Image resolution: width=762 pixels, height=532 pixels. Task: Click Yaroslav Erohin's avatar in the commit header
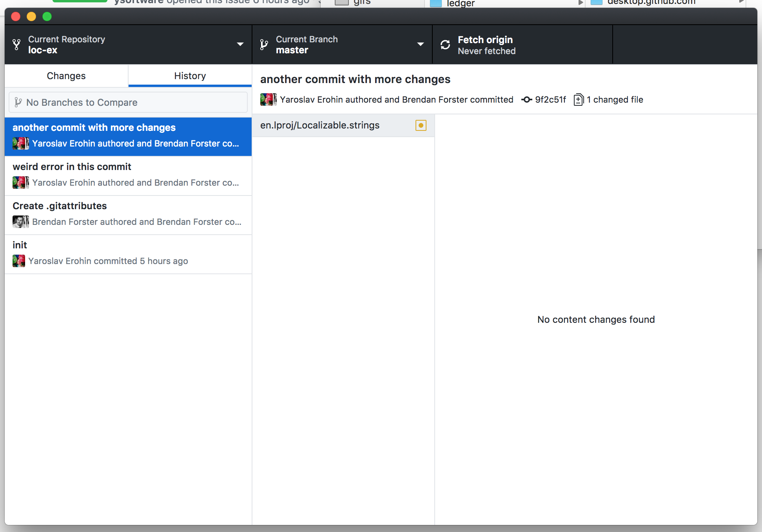[x=268, y=100]
